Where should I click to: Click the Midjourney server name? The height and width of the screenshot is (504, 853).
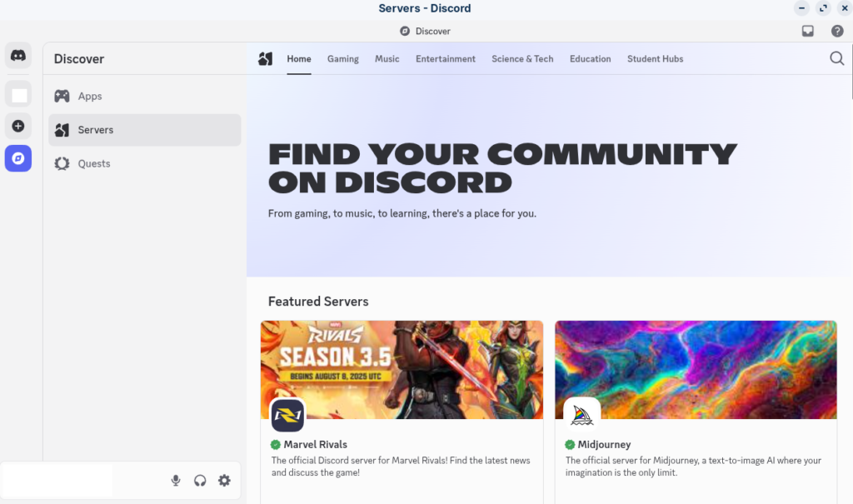605,445
